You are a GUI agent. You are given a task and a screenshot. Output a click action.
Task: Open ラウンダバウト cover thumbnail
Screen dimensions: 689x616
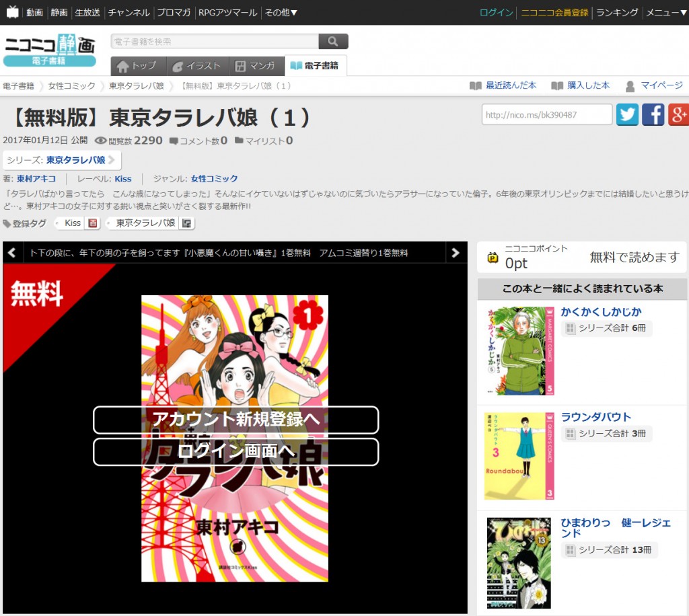[x=519, y=456]
